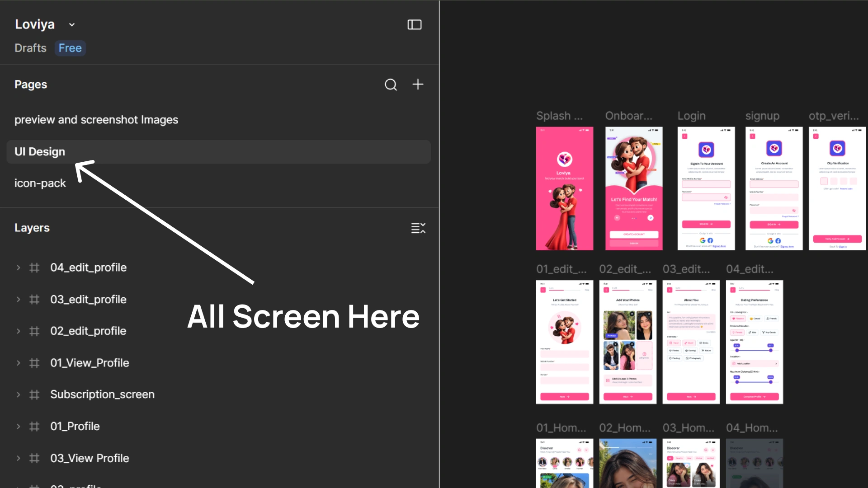Click the frame icon of 01_Profile
Screen dimensions: 868x488
click(x=34, y=426)
